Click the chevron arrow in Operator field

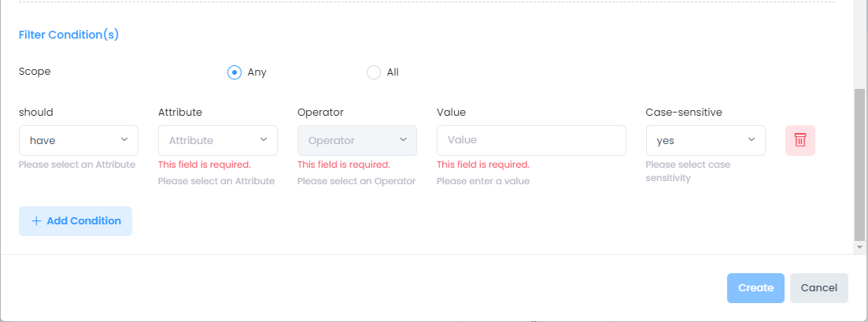click(x=403, y=139)
